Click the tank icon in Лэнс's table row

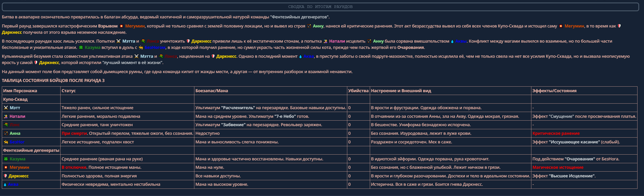6,125
